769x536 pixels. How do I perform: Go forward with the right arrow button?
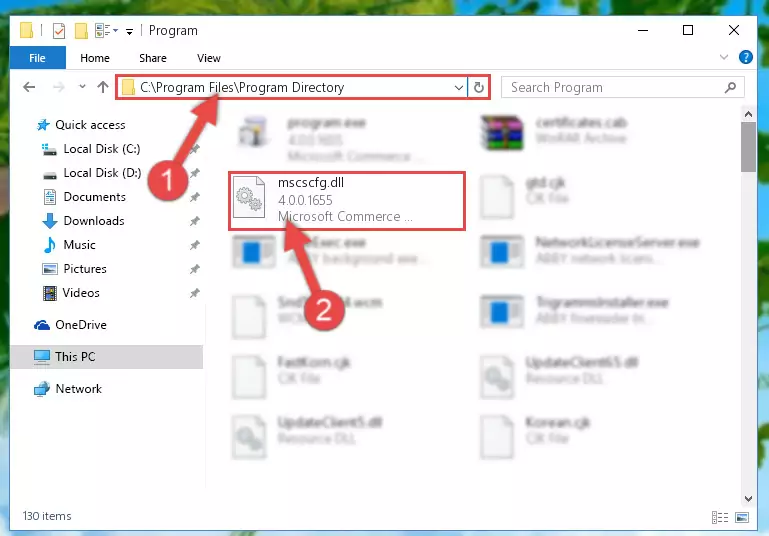[x=58, y=87]
